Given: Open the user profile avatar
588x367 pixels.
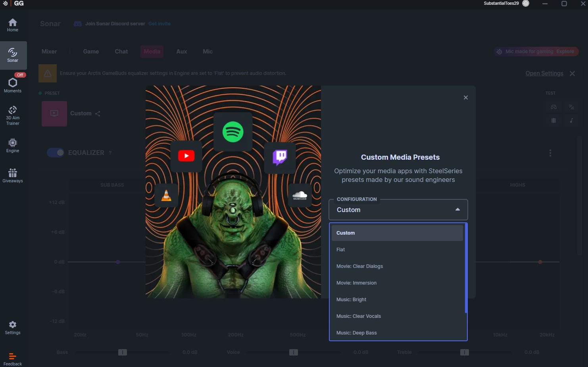Looking at the screenshot, I should click(x=526, y=4).
